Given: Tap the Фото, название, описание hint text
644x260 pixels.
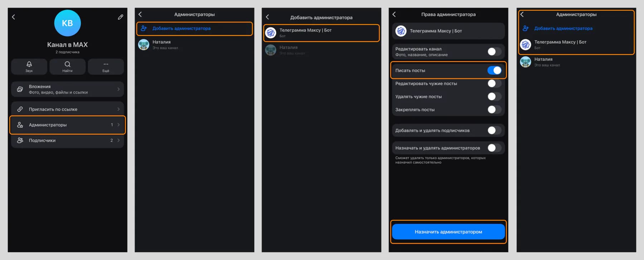Looking at the screenshot, I should coord(421,55).
